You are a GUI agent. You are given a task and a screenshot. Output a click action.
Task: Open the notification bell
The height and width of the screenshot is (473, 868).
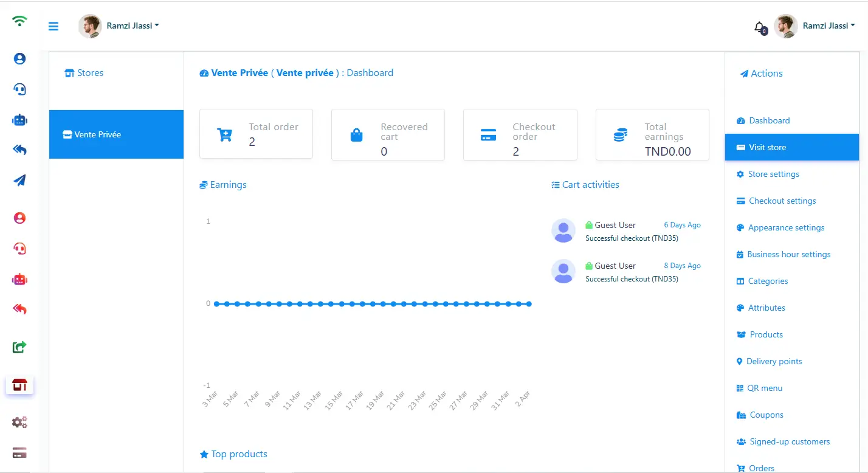click(x=759, y=27)
